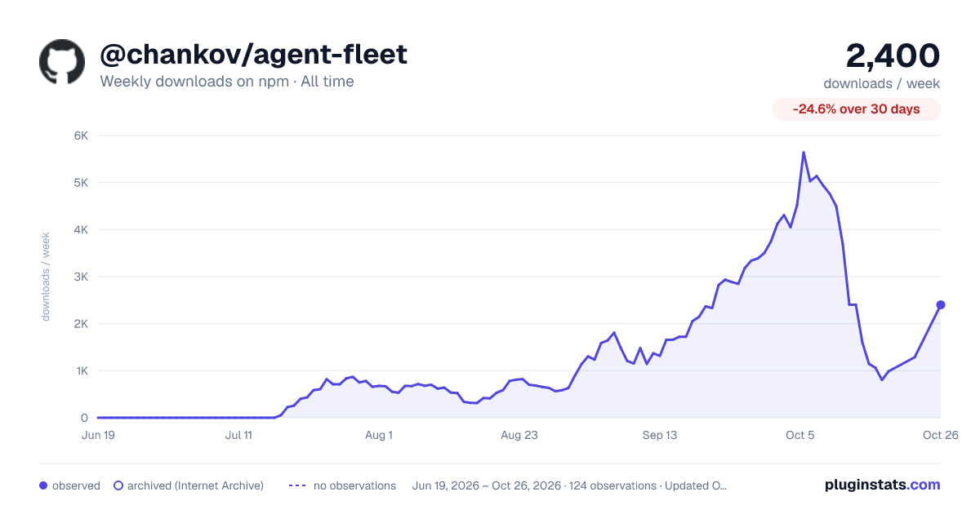The width and height of the screenshot is (980, 514).
Task: Click the dashed no observations legend line
Action: [297, 485]
